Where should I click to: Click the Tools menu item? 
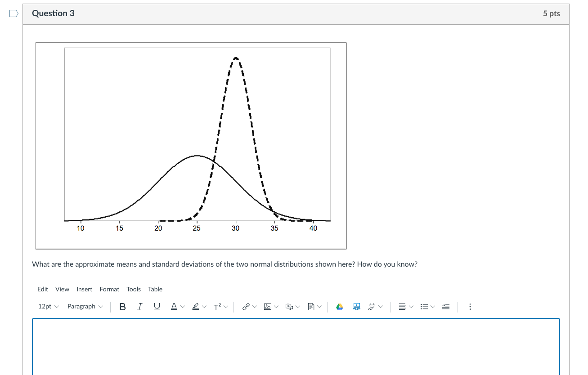(133, 289)
